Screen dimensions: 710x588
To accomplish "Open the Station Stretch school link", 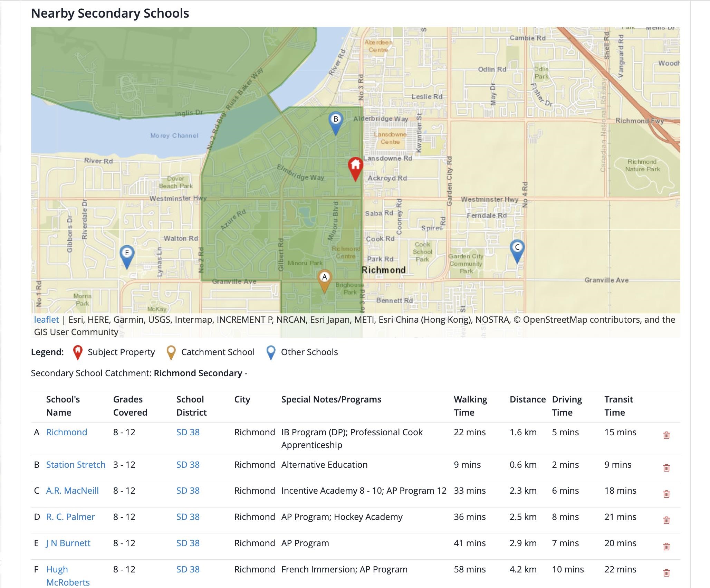I will tap(76, 465).
